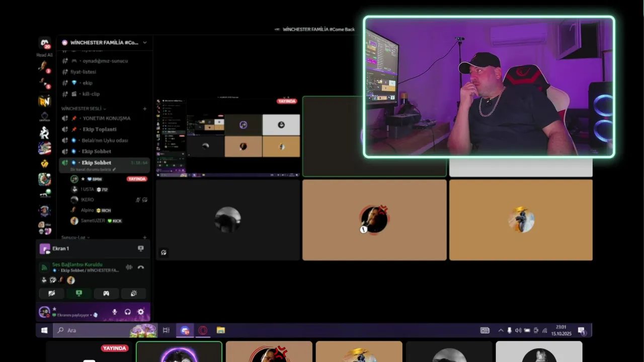Add a channel to Sunucu-Log category
Viewport: 644px width, 362px height.
(x=145, y=237)
